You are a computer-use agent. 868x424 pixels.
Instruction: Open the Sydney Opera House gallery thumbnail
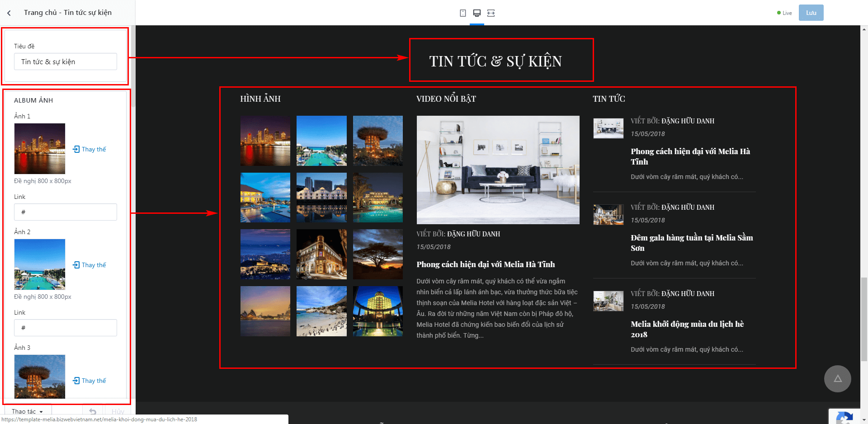coord(265,311)
